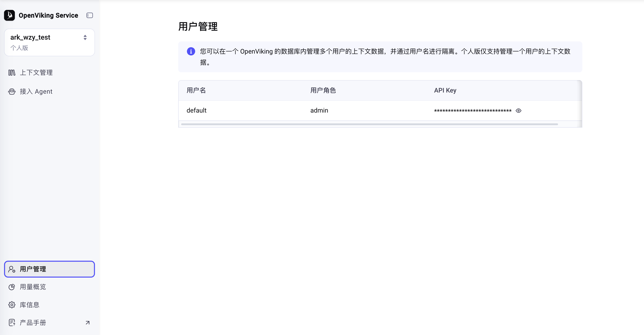Click the OpenViking logo icon
The height and width of the screenshot is (335, 644).
(x=9, y=15)
